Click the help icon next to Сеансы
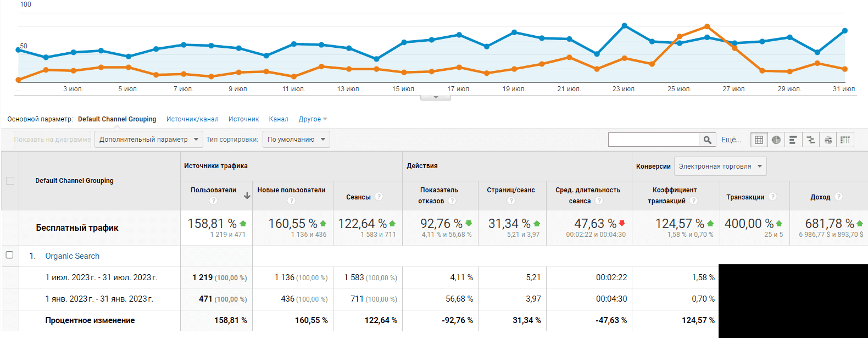Image resolution: width=868 pixels, height=339 pixels. coord(379,197)
